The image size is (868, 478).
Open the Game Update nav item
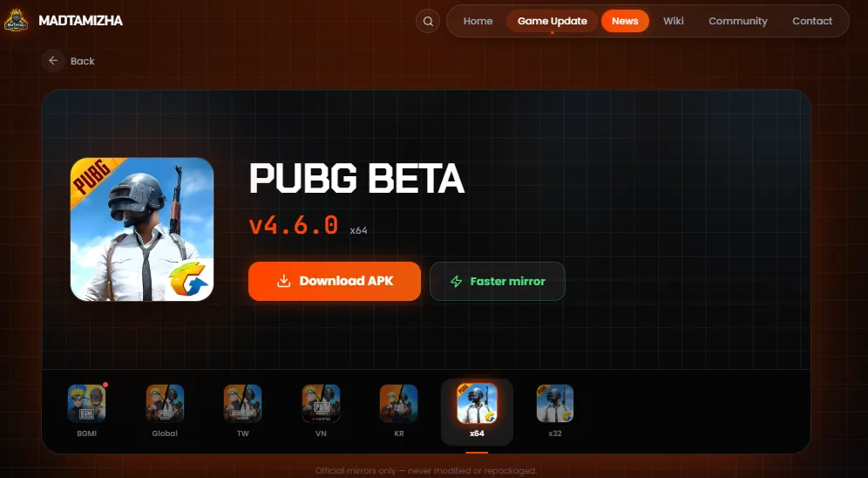[552, 21]
